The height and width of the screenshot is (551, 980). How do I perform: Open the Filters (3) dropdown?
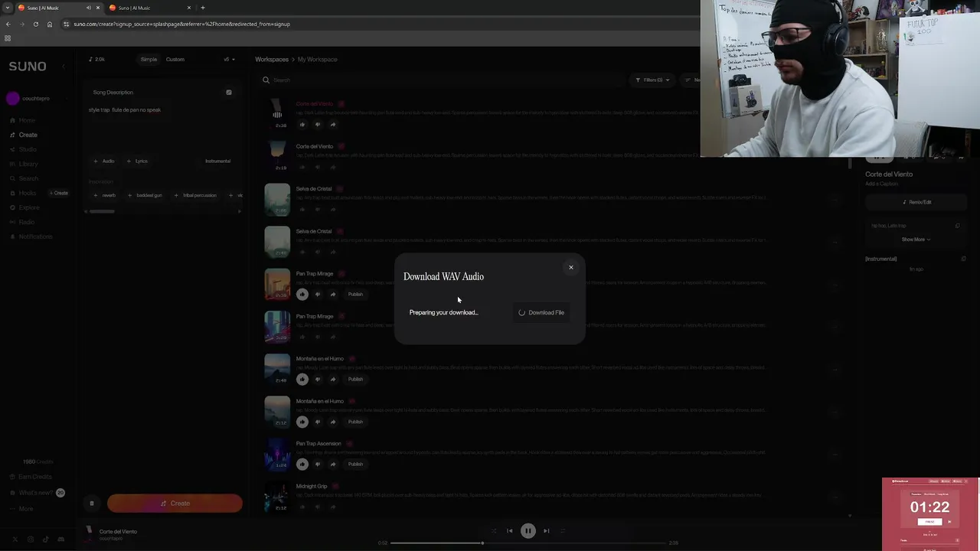[652, 80]
